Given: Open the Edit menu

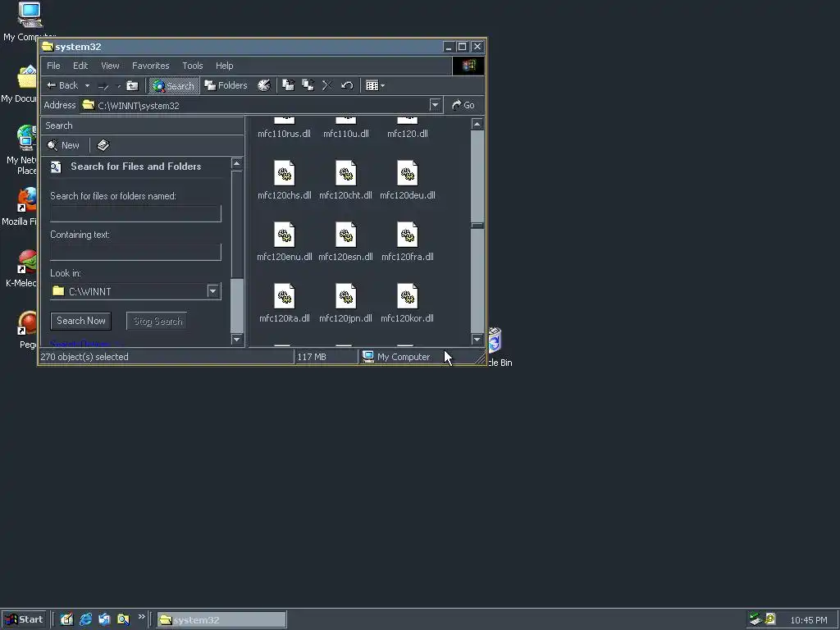Looking at the screenshot, I should point(80,66).
